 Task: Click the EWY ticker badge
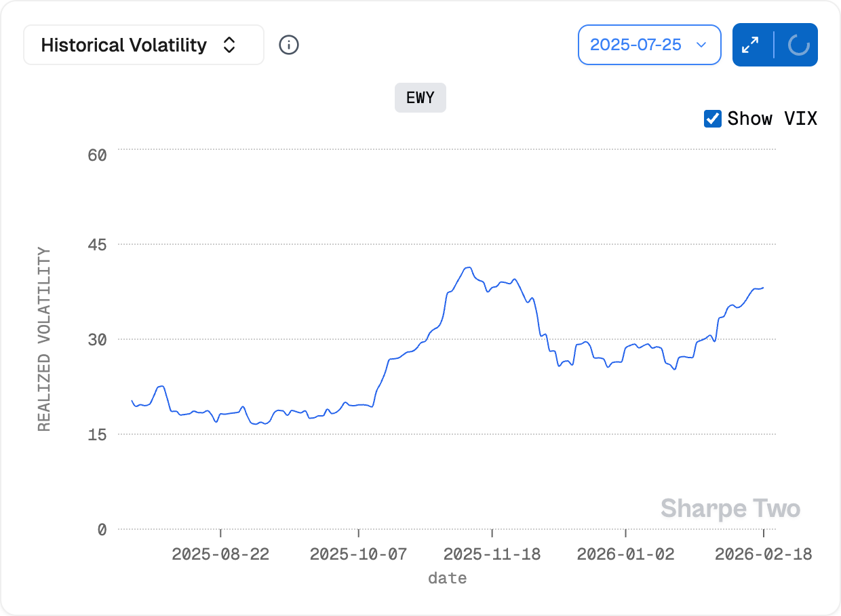[x=420, y=98]
